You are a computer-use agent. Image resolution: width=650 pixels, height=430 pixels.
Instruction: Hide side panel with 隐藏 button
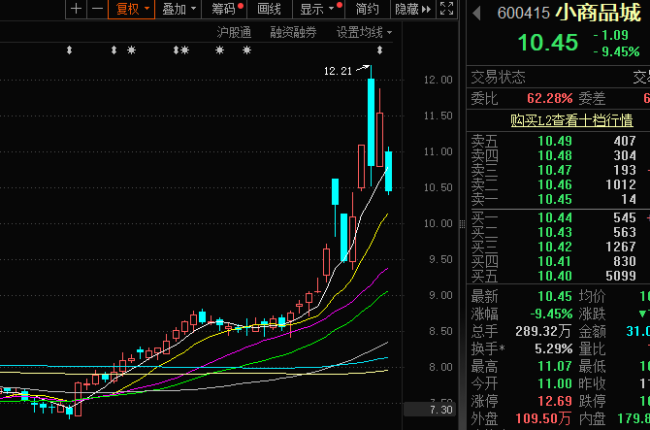[x=413, y=9]
